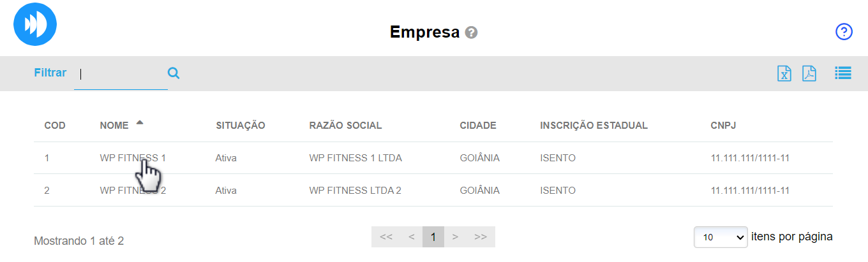Open the list view columns icon
868x262 pixels.
tap(843, 73)
